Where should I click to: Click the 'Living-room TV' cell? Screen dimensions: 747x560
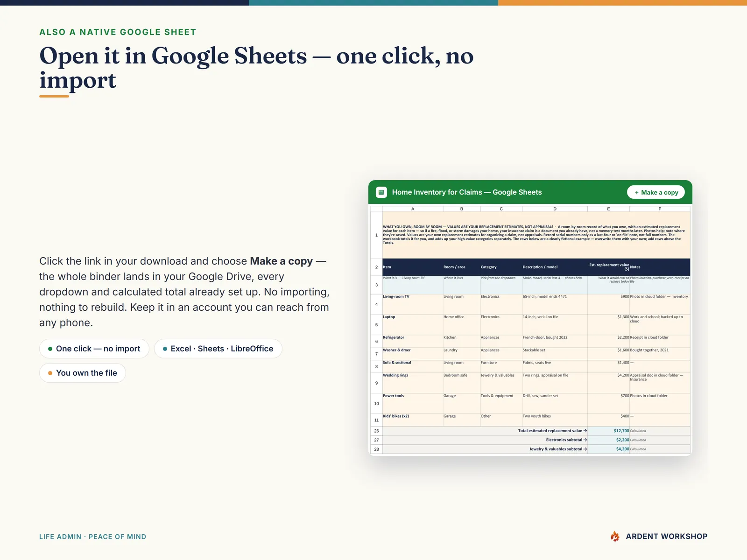pyautogui.click(x=413, y=304)
